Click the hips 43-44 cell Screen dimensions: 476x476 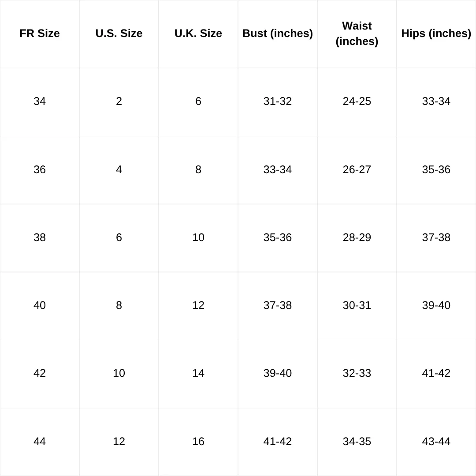436,442
